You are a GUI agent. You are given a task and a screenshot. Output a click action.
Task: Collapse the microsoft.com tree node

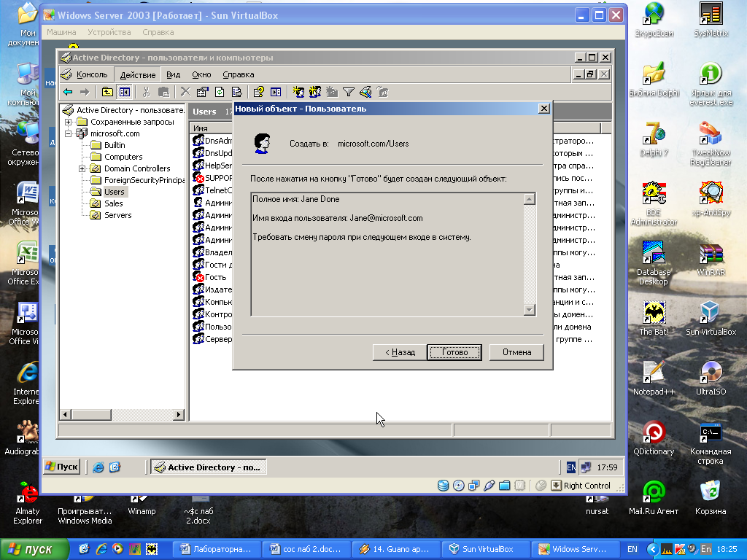(x=68, y=134)
